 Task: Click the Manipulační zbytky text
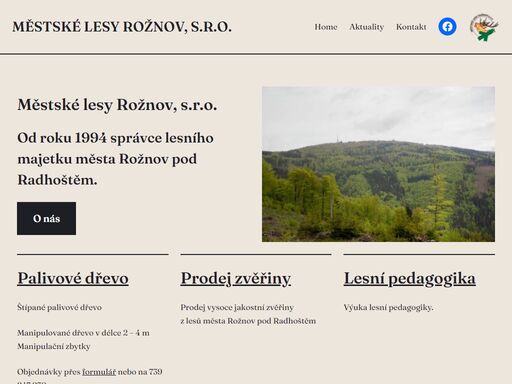[54, 346]
